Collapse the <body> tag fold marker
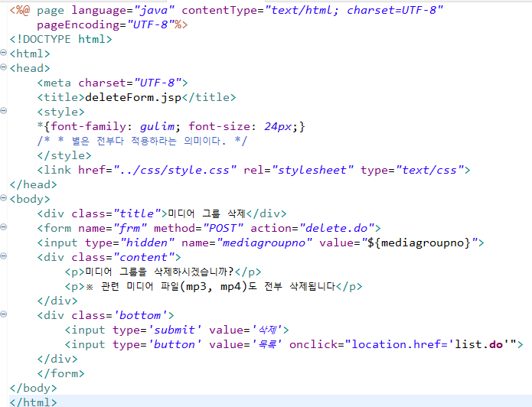 click(x=3, y=197)
